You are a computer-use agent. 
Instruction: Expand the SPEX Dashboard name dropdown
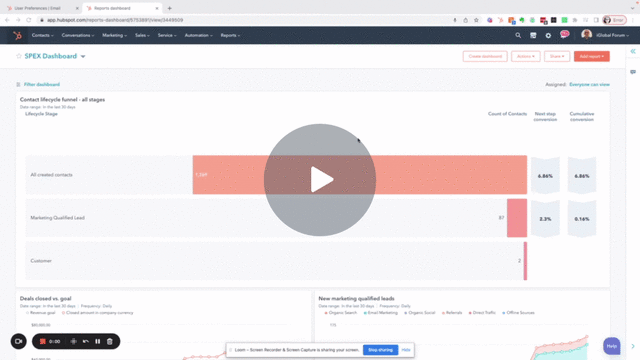(83, 56)
